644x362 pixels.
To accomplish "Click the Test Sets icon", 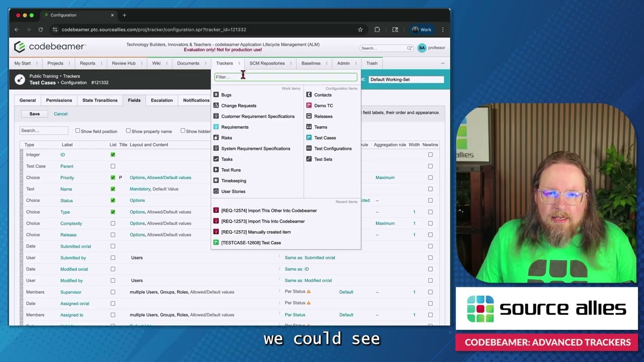I will (309, 159).
